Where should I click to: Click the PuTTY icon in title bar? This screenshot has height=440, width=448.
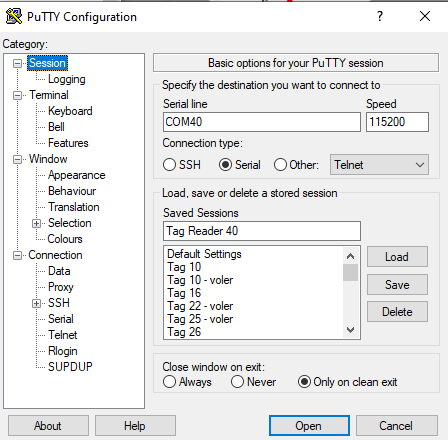click(14, 16)
